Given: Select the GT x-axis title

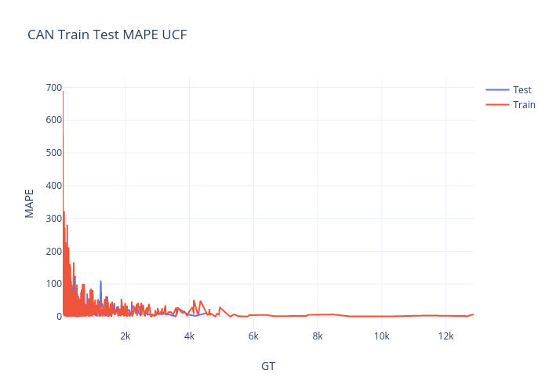Looking at the screenshot, I should point(268,366).
